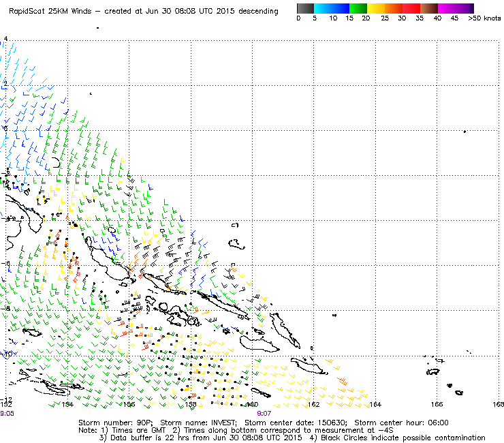The height and width of the screenshot is (443, 504).
Task: Click the '166' longitude axis label
Action: click(437, 404)
